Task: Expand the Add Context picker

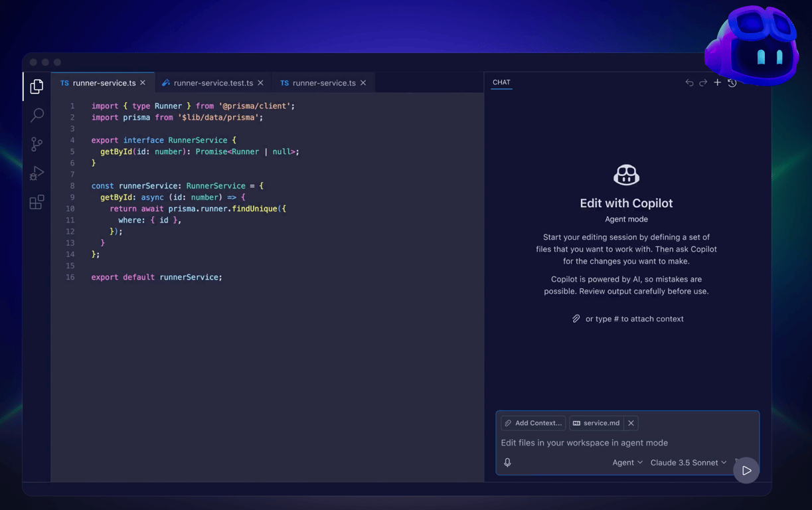Action: click(532, 423)
